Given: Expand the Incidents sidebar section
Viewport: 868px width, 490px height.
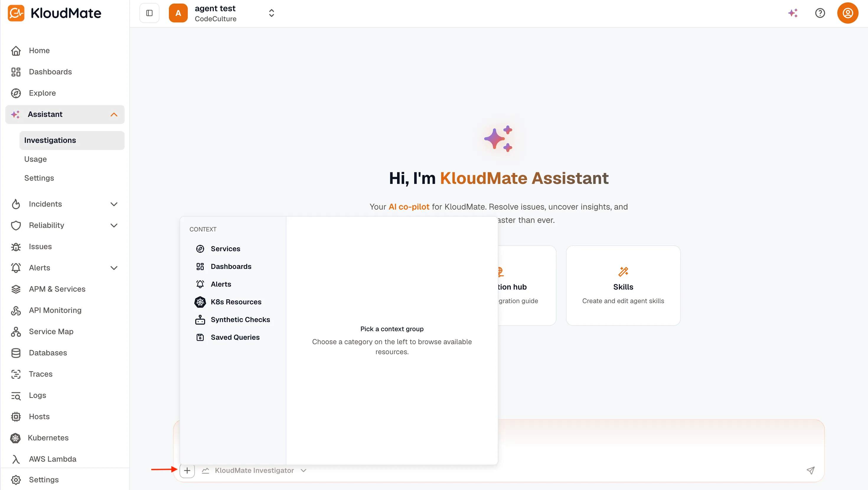Looking at the screenshot, I should point(114,204).
